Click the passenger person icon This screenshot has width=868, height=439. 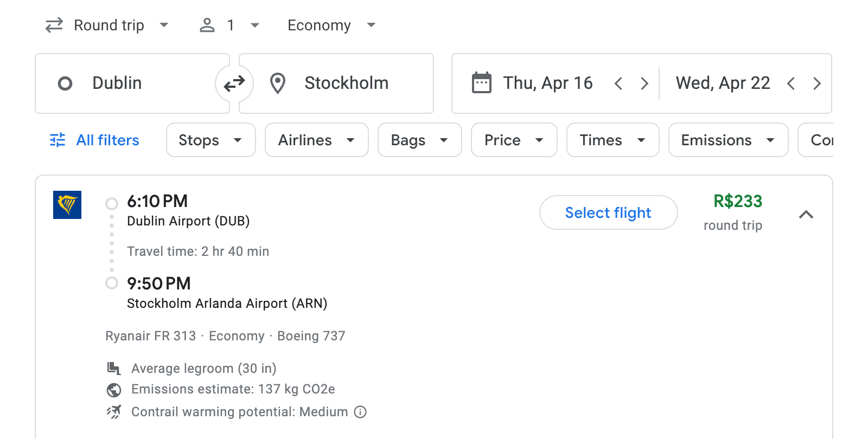pyautogui.click(x=207, y=25)
